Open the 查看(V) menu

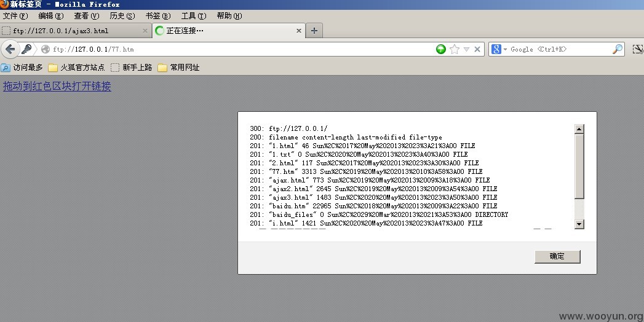pos(87,16)
